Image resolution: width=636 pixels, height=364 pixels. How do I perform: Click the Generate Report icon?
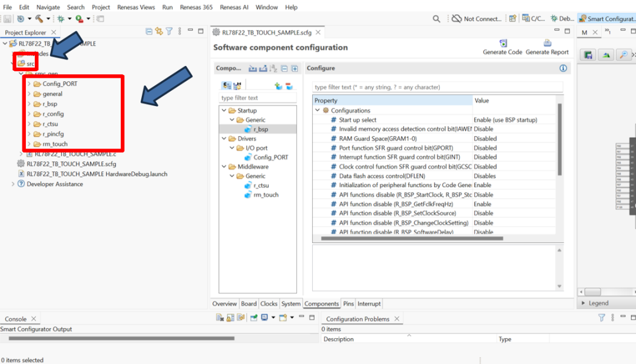pyautogui.click(x=547, y=43)
